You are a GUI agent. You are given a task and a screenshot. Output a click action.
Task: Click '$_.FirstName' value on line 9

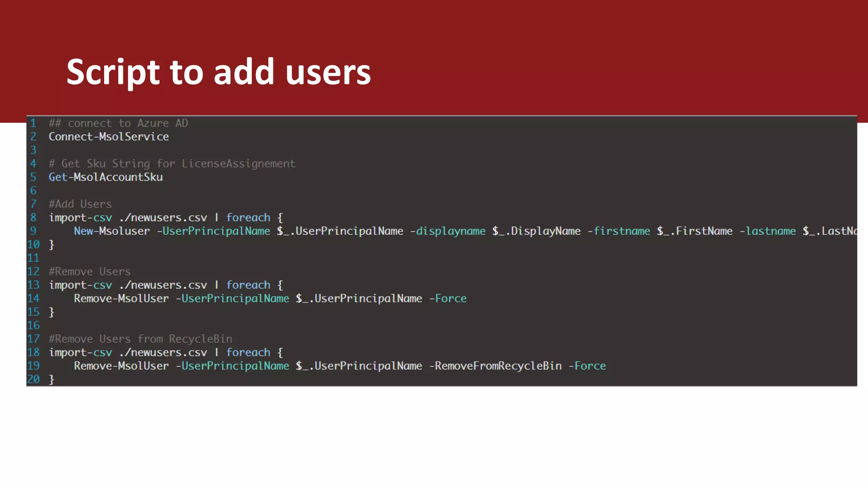click(x=695, y=231)
